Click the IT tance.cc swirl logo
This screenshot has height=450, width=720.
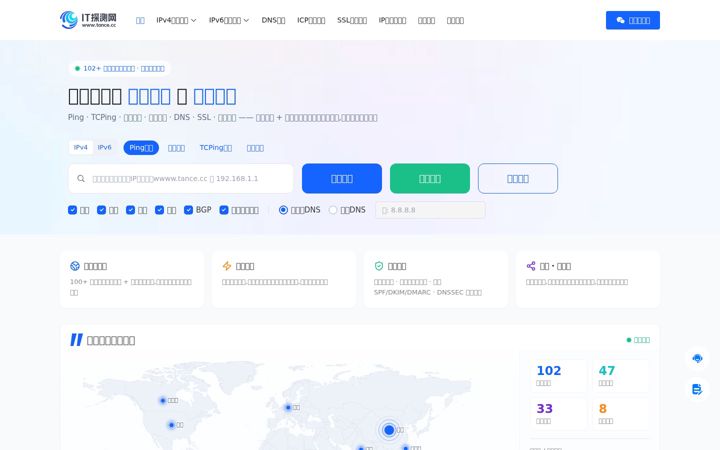click(x=88, y=20)
